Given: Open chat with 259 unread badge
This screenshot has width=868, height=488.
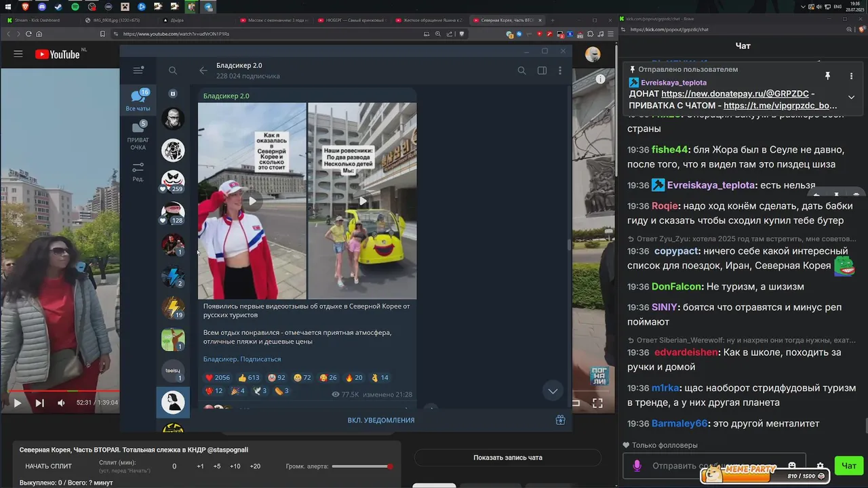Looking at the screenshot, I should tap(173, 182).
